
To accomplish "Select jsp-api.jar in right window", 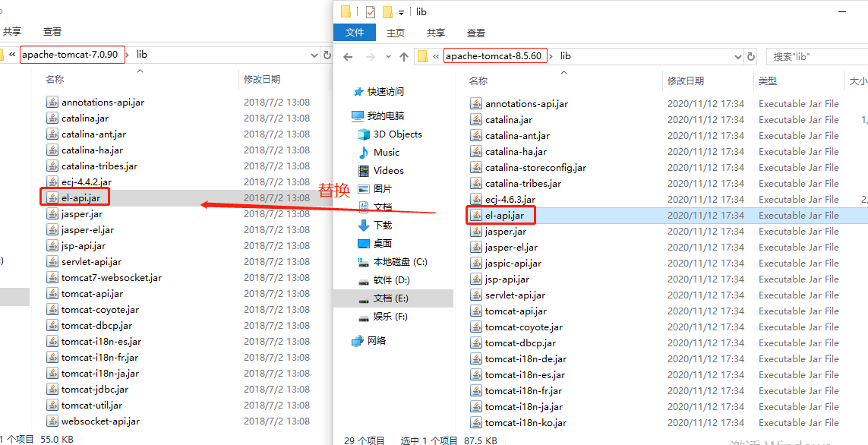I will pyautogui.click(x=507, y=279).
